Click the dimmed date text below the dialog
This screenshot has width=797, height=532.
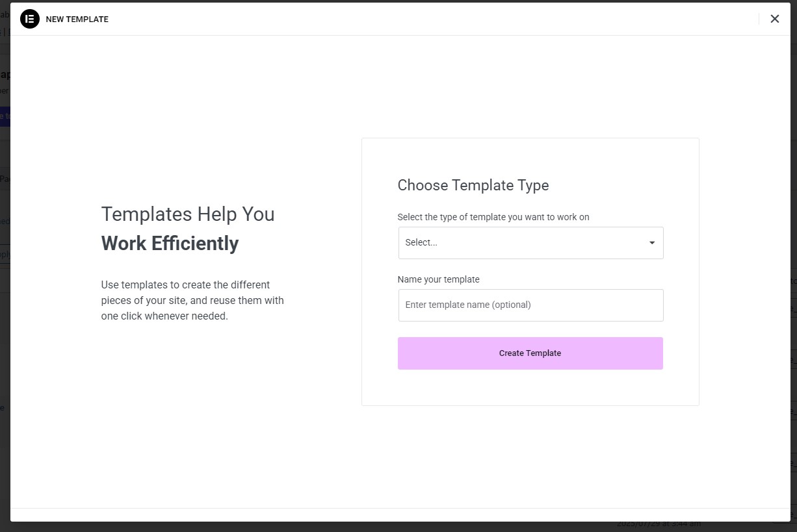[658, 524]
